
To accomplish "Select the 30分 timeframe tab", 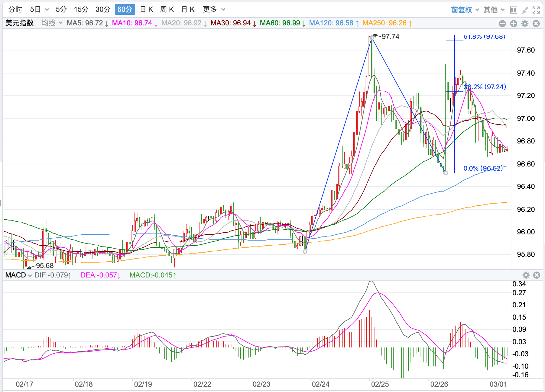I will pyautogui.click(x=103, y=9).
